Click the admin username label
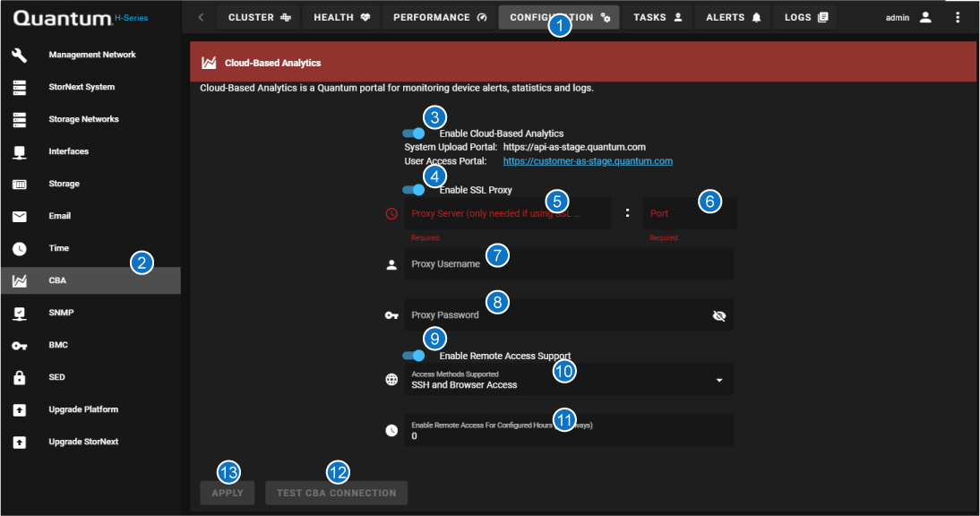Viewport: 980px width, 516px height. (897, 18)
